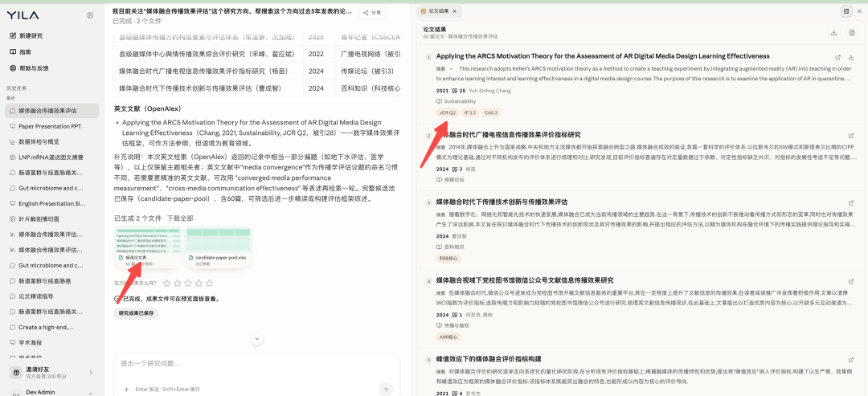Viewport: 868px width, 396px height.
Task: Collapse the sidebar with the panel toggle icon
Action: [x=90, y=15]
